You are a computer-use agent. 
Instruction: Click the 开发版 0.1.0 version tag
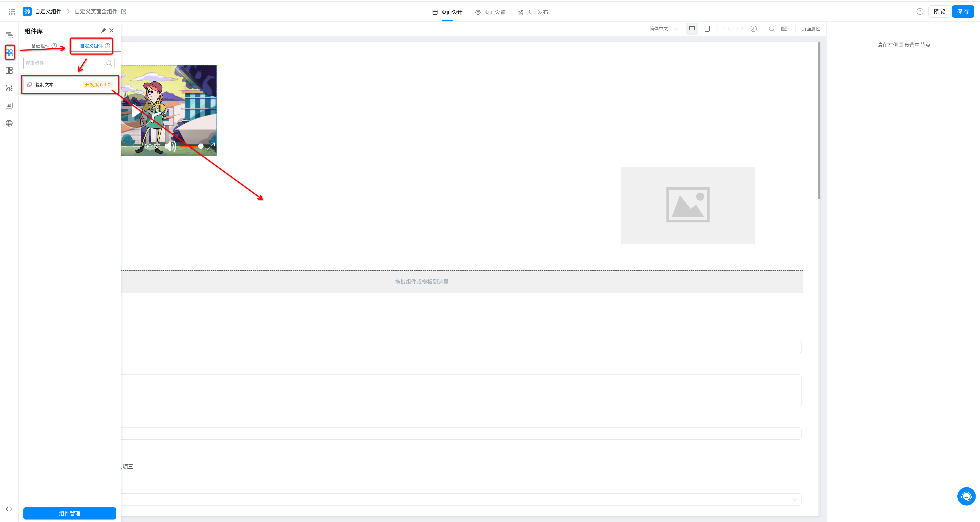click(98, 85)
